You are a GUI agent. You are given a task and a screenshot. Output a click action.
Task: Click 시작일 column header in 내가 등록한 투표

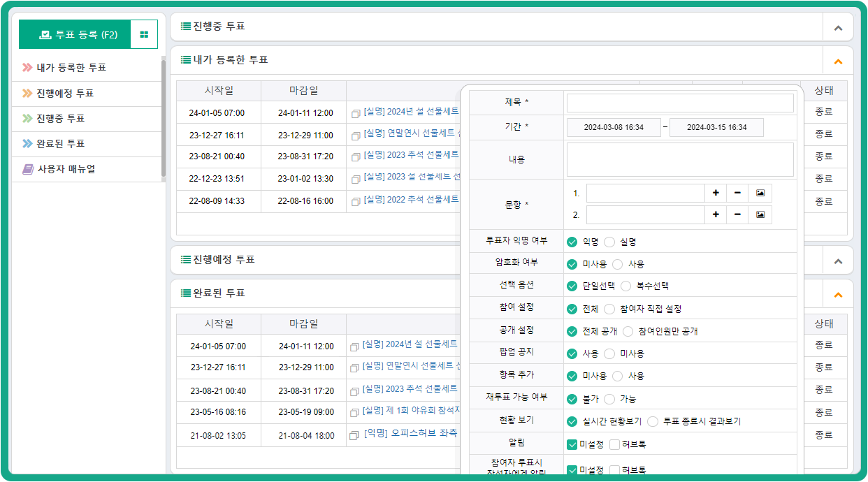point(219,90)
